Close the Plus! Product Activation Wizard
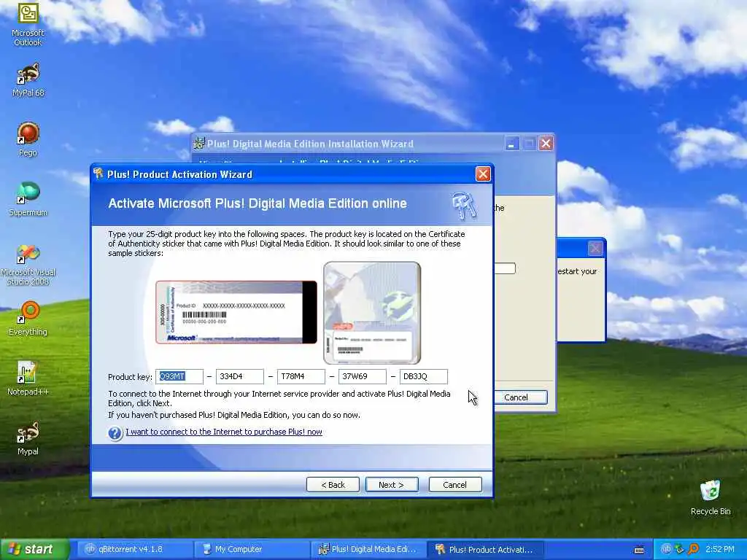This screenshot has height=560, width=747. [483, 174]
